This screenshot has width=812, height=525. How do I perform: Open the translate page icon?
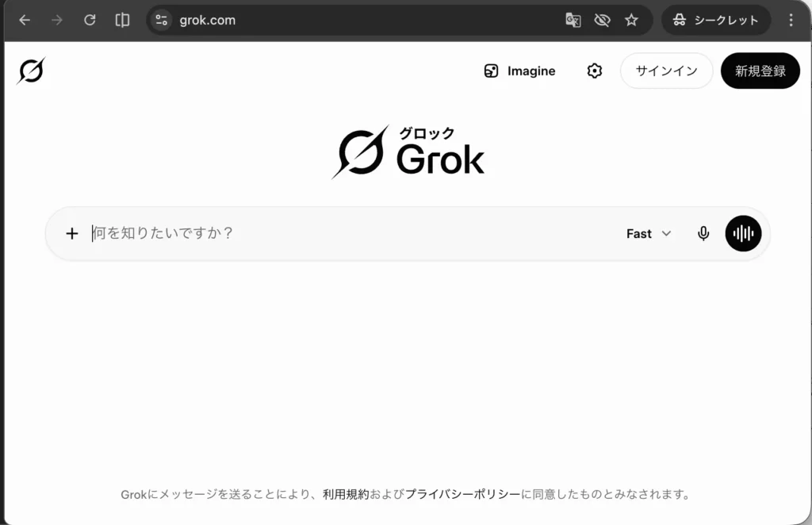pos(573,20)
